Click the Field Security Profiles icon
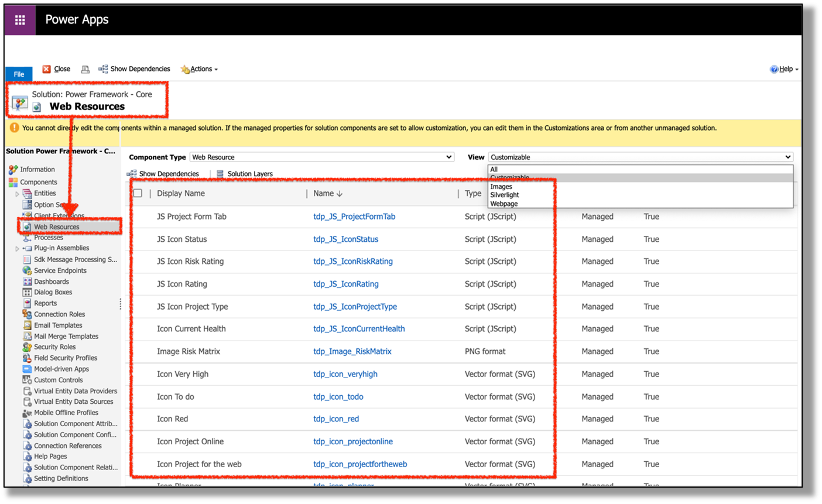Screen dimensions: 822x504 point(27,358)
